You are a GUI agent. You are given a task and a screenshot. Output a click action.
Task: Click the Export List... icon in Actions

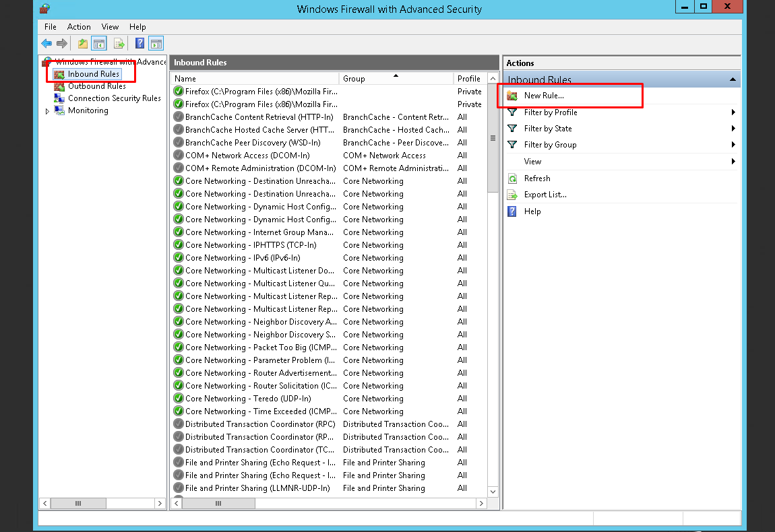point(512,195)
